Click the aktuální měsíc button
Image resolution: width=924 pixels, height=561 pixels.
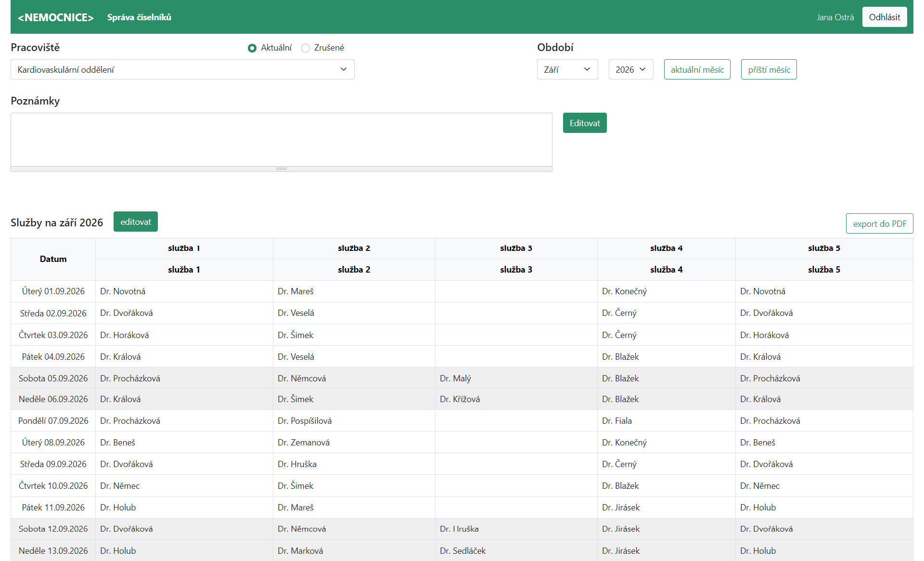pos(697,69)
